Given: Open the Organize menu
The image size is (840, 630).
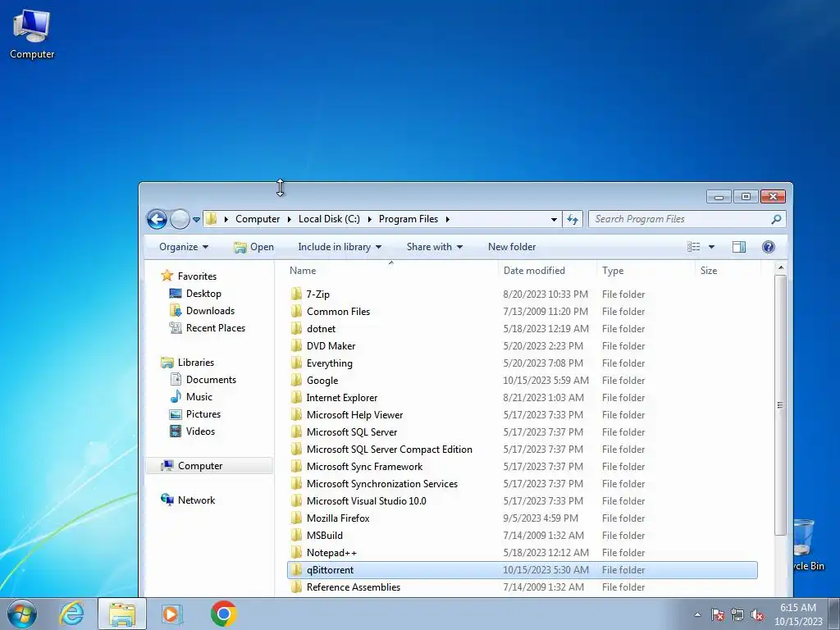Looking at the screenshot, I should tap(184, 247).
